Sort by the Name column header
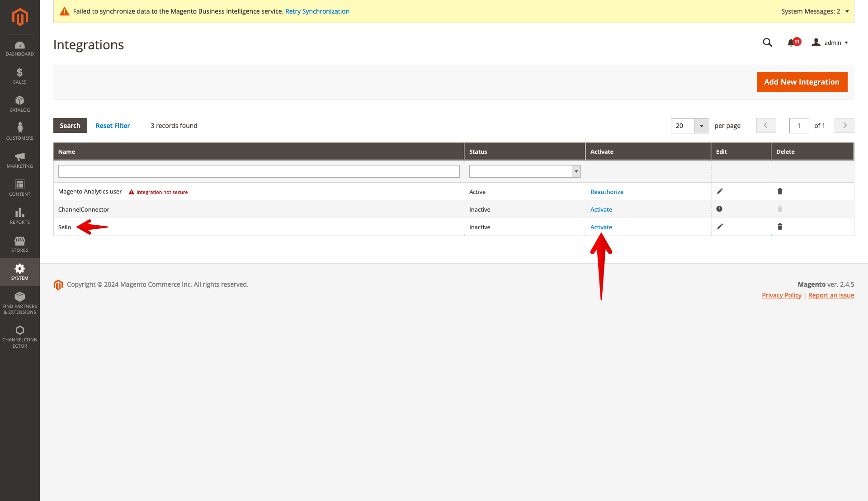The width and height of the screenshot is (868, 501). [259, 151]
